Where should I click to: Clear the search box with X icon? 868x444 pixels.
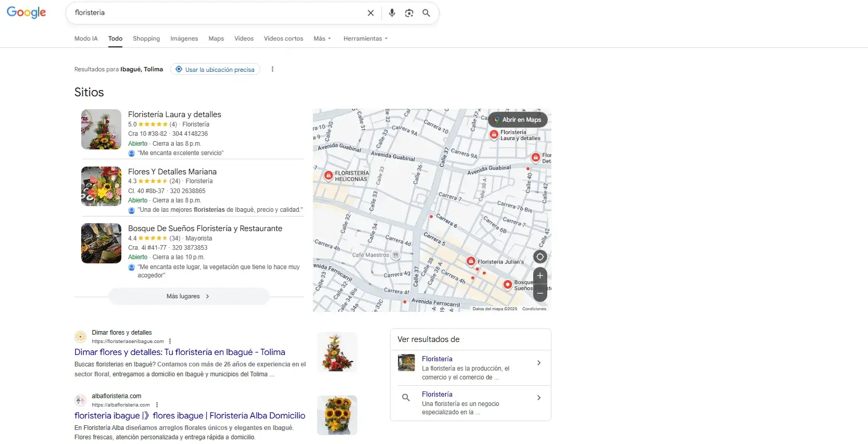click(371, 13)
